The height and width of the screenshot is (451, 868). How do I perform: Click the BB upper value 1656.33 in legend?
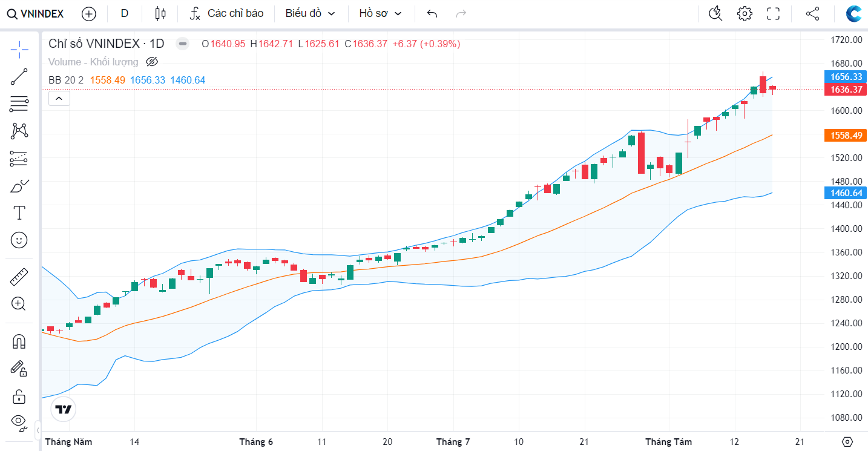(x=148, y=80)
